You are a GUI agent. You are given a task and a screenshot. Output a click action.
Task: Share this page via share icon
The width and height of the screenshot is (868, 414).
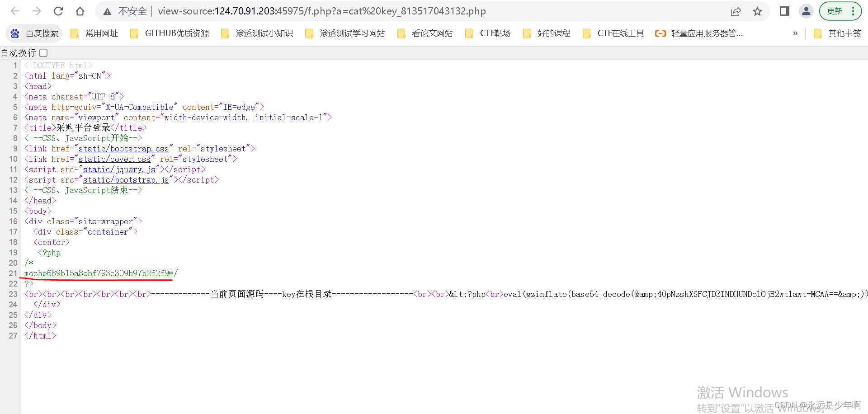(x=736, y=11)
